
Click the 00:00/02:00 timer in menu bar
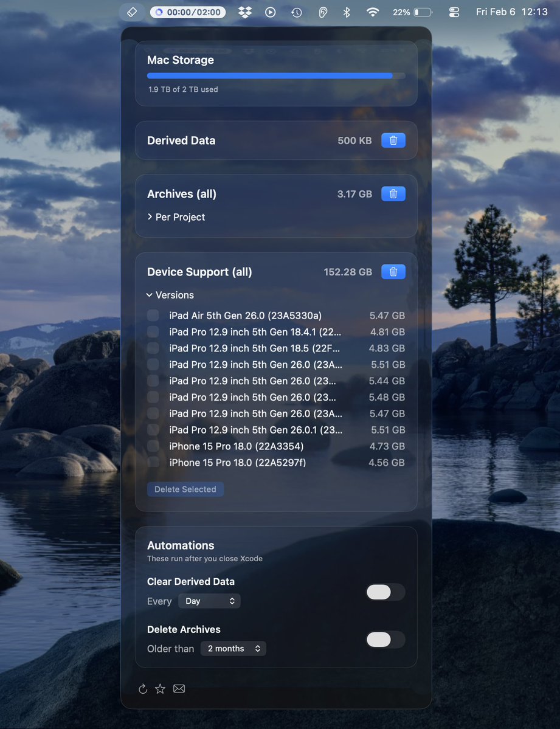coord(188,12)
